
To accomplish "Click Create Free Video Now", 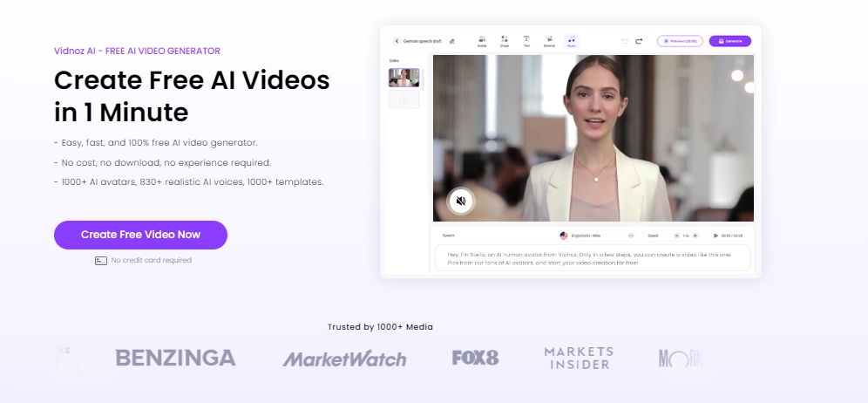I will click(x=140, y=235).
